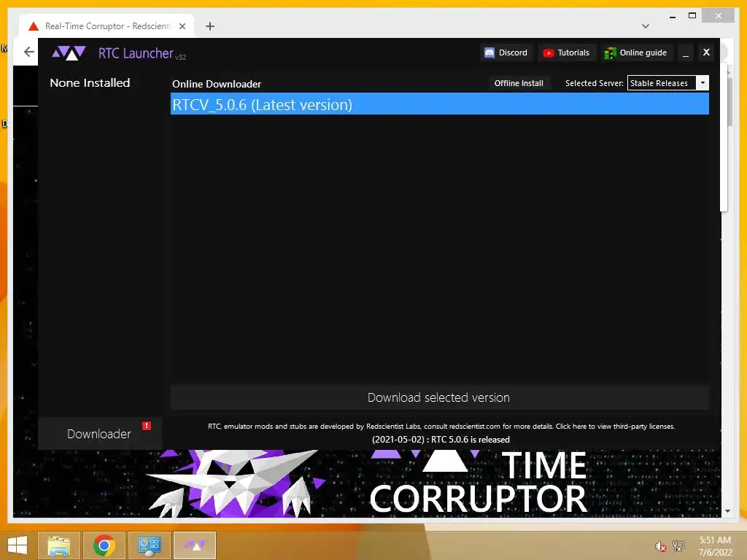The image size is (747, 560).
Task: Open File Explorer from the taskbar
Action: click(x=58, y=545)
